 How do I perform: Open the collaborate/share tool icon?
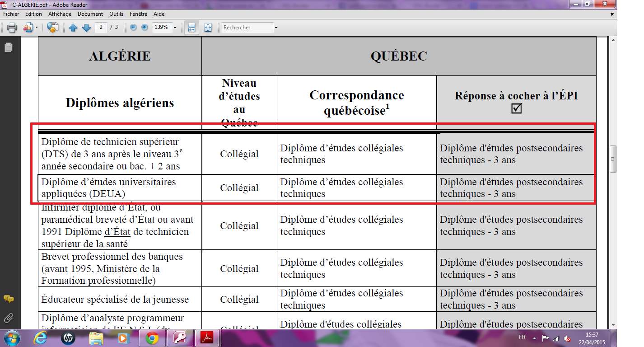pyautogui.click(x=53, y=28)
